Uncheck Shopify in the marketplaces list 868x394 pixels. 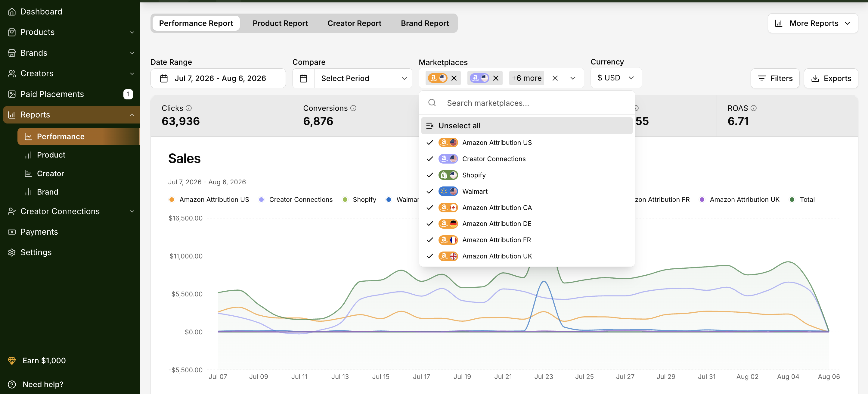(x=527, y=175)
